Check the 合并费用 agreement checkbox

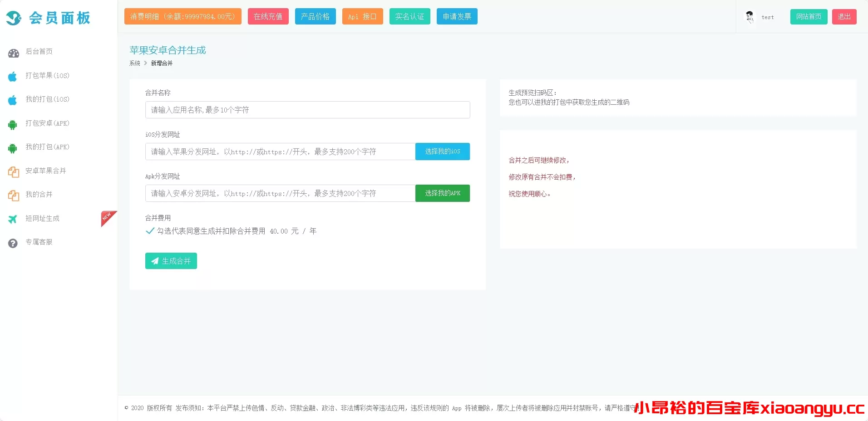click(x=150, y=230)
